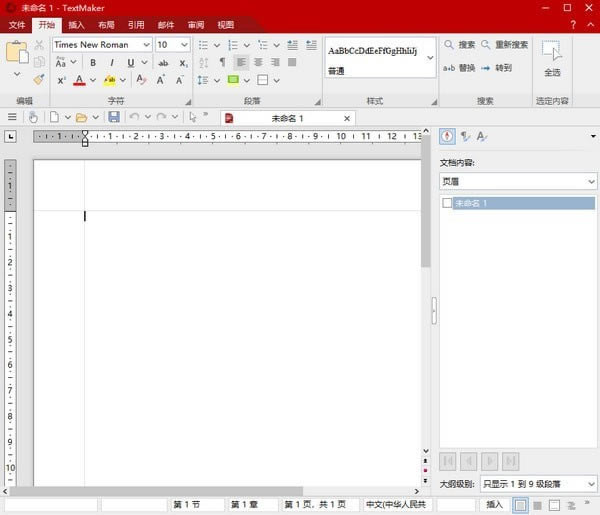Save document using the floppy disk icon

[114, 117]
